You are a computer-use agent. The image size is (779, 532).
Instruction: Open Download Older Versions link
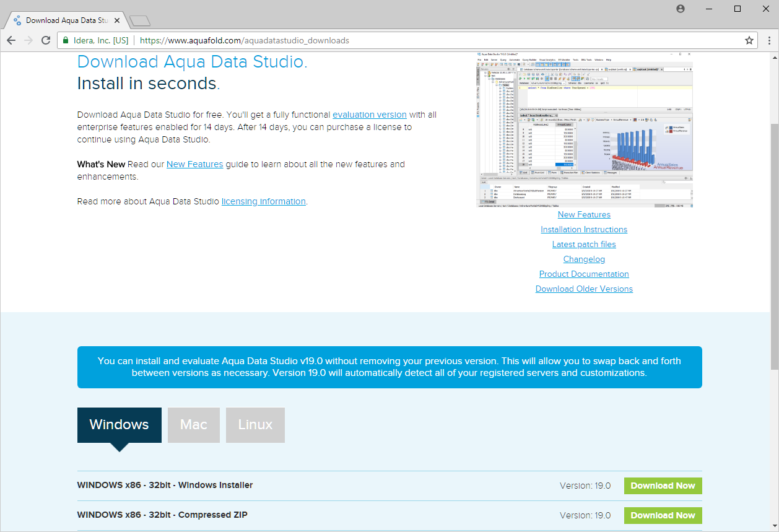pyautogui.click(x=584, y=289)
